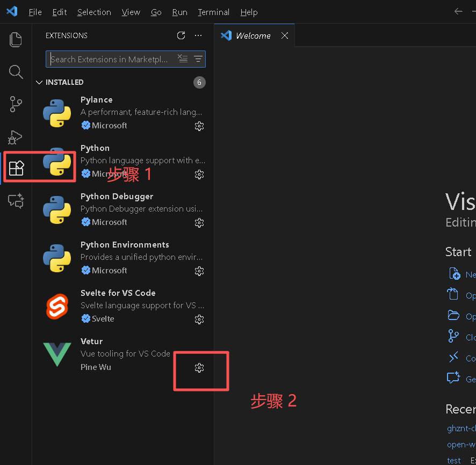Open Extensions panel more actions menu
Viewport: 476px width, 465px height.
[x=198, y=35]
